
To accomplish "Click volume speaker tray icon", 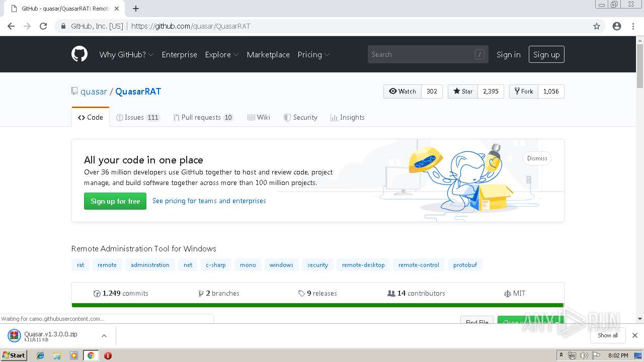I will pyautogui.click(x=584, y=355).
